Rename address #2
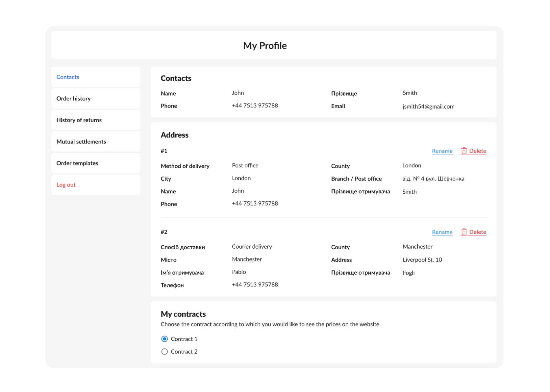This screenshot has height=392, width=550. [x=442, y=232]
